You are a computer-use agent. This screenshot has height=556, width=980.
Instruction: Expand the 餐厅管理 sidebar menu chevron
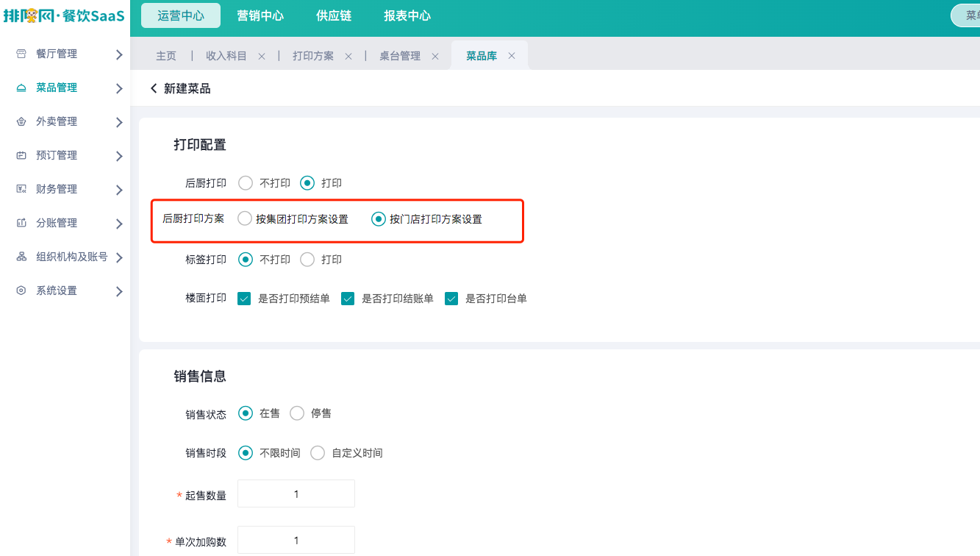(119, 54)
